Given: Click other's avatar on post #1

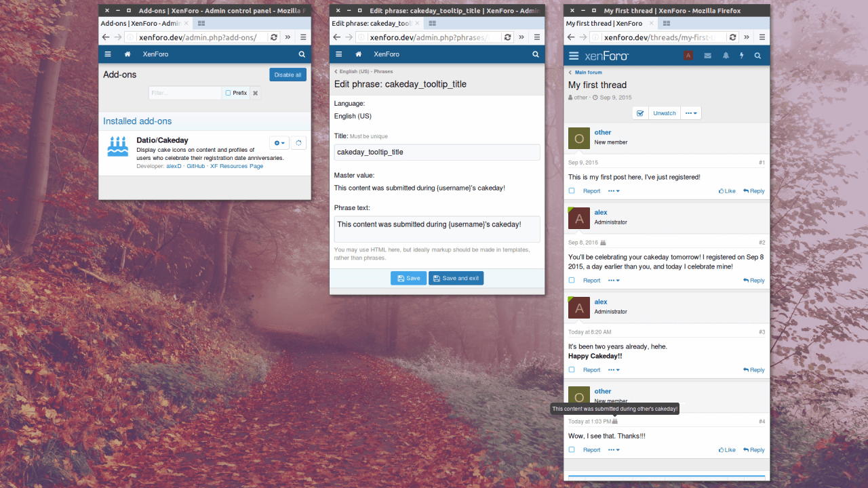Looking at the screenshot, I should click(x=579, y=138).
